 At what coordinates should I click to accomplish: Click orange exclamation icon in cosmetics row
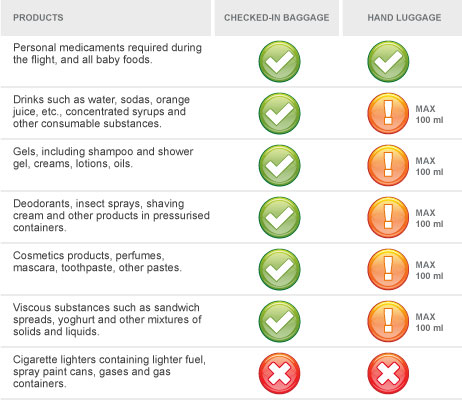click(x=388, y=269)
